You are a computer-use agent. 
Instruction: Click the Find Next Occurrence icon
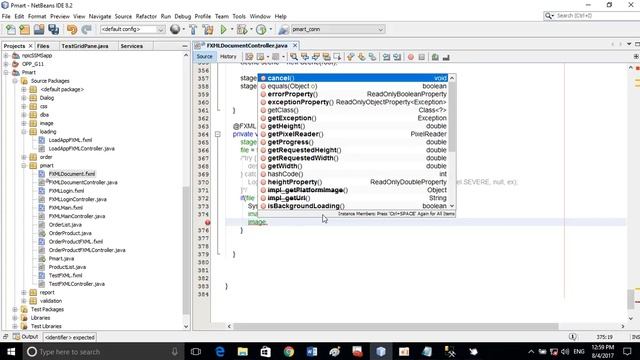click(x=316, y=57)
